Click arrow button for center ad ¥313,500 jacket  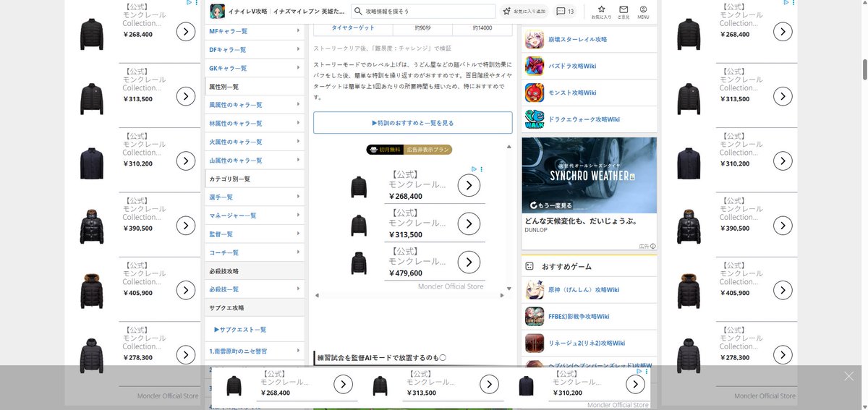tap(469, 224)
